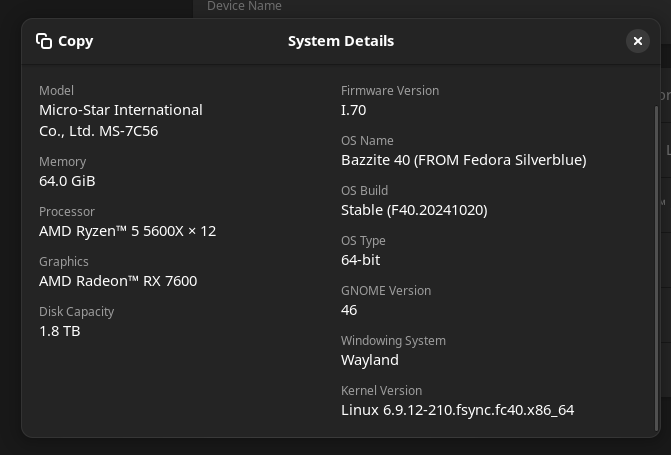
Task: Click the 'Stable (F40.20241020)' value
Action: coord(414,210)
